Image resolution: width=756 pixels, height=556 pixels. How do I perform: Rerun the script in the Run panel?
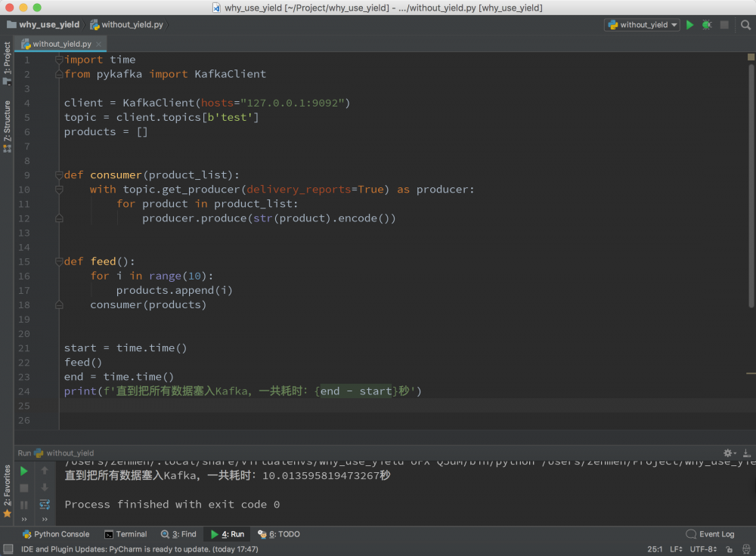tap(24, 471)
